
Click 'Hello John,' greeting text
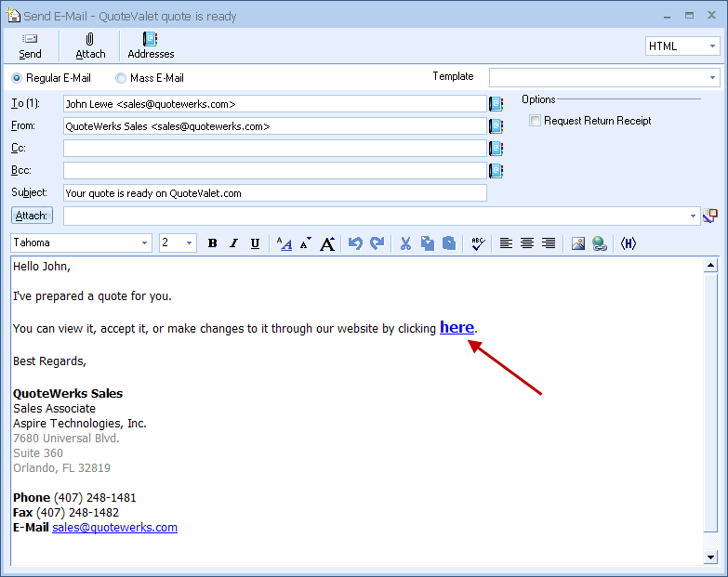[x=42, y=267]
